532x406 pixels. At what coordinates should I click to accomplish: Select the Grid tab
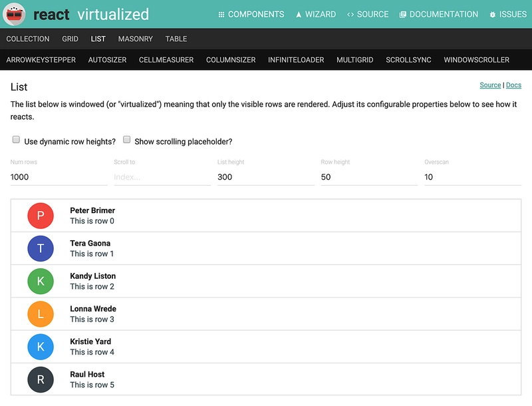[70, 39]
